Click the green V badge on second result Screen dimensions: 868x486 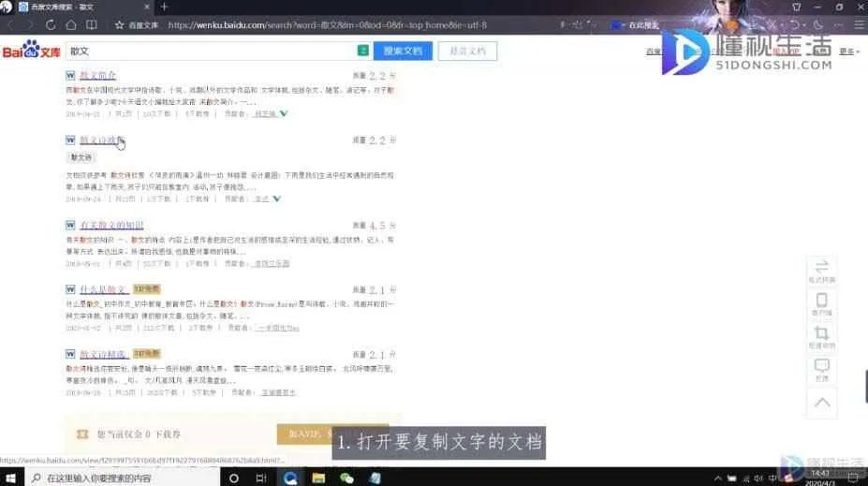pyautogui.click(x=277, y=199)
